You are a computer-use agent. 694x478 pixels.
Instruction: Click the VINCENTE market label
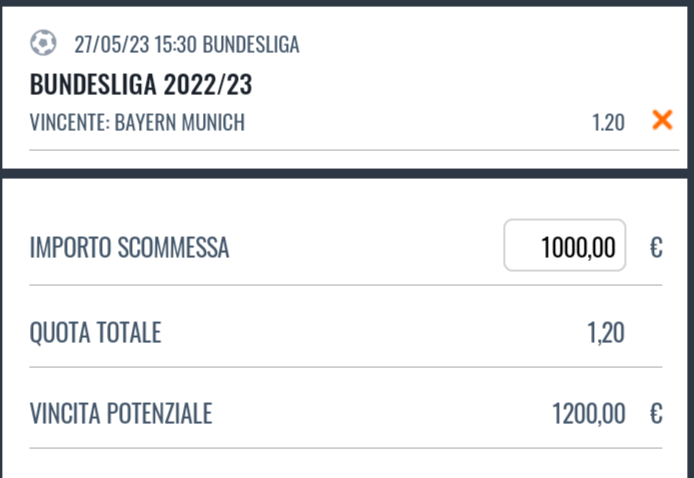point(69,122)
